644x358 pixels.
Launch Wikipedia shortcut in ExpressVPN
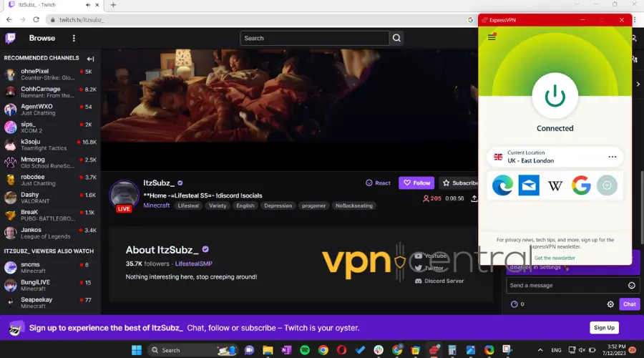pyautogui.click(x=555, y=185)
